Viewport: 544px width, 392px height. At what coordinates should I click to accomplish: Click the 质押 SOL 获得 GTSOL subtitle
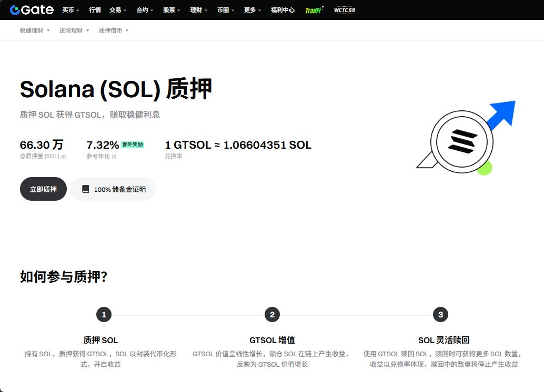point(90,115)
